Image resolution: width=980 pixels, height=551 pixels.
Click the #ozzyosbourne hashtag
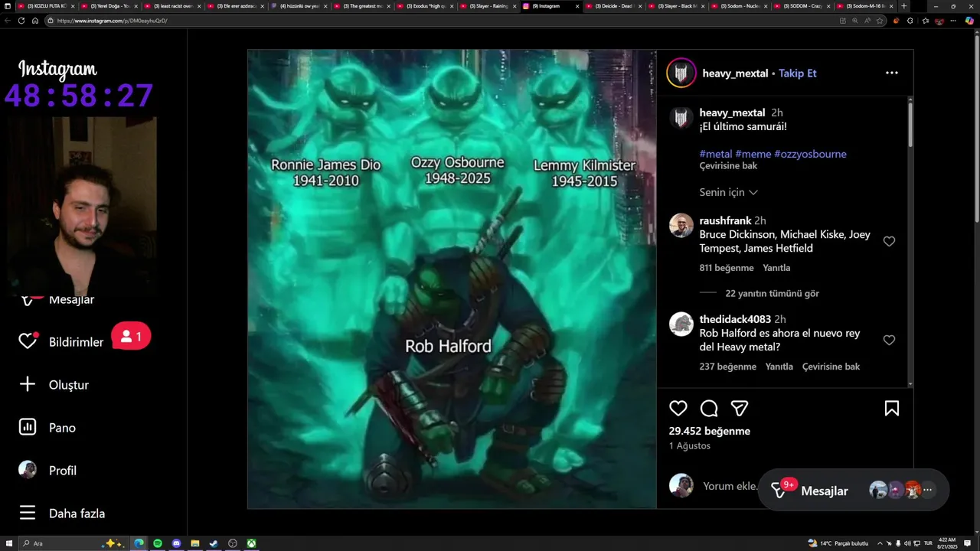(x=810, y=154)
